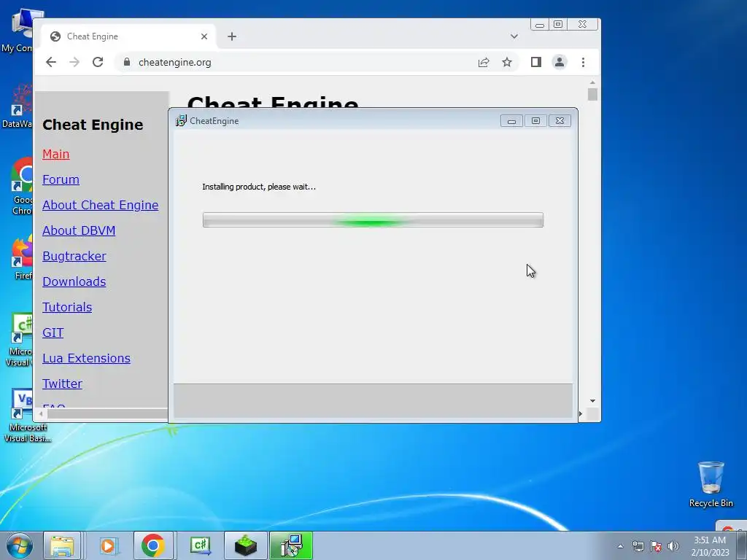Click the CheatEngine installer title icon
This screenshot has width=747, height=560.
tap(181, 121)
